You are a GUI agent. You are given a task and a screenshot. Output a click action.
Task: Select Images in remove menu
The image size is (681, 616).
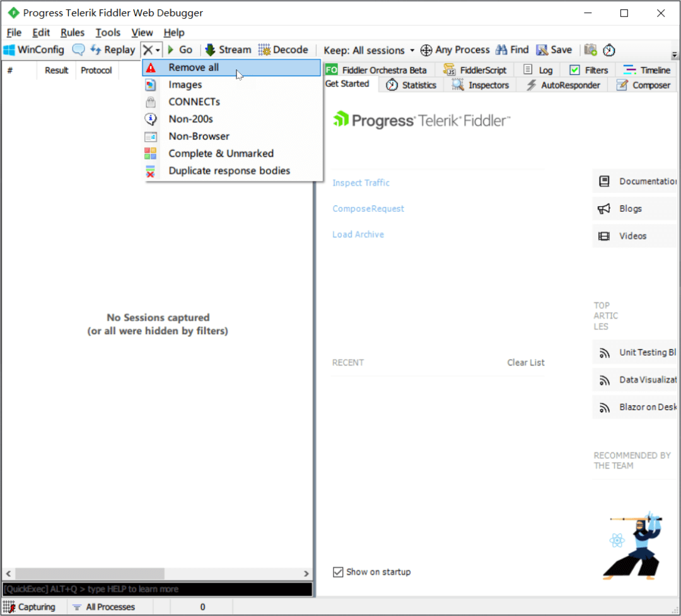(x=231, y=84)
